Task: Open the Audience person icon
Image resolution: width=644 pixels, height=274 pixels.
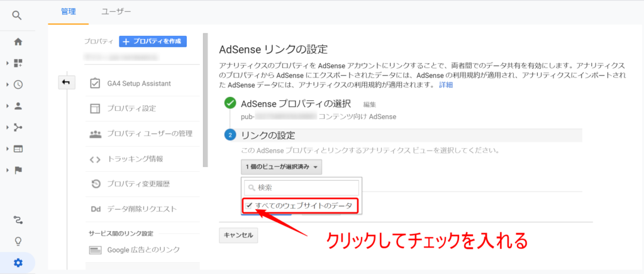Action: 18,106
